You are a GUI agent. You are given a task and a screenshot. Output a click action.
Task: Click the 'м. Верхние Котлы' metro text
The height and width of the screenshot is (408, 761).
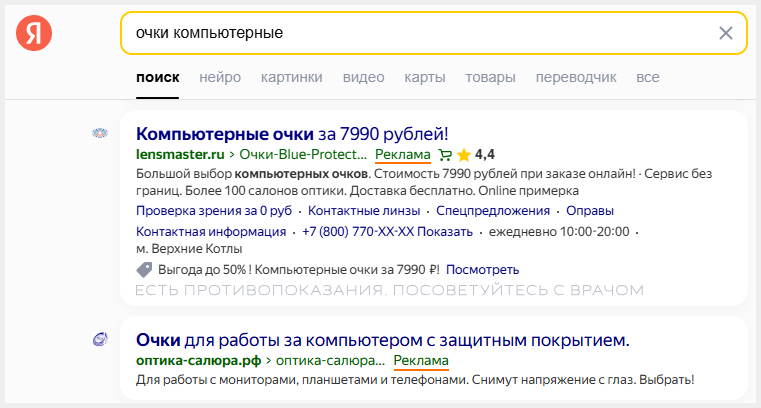pyautogui.click(x=189, y=248)
